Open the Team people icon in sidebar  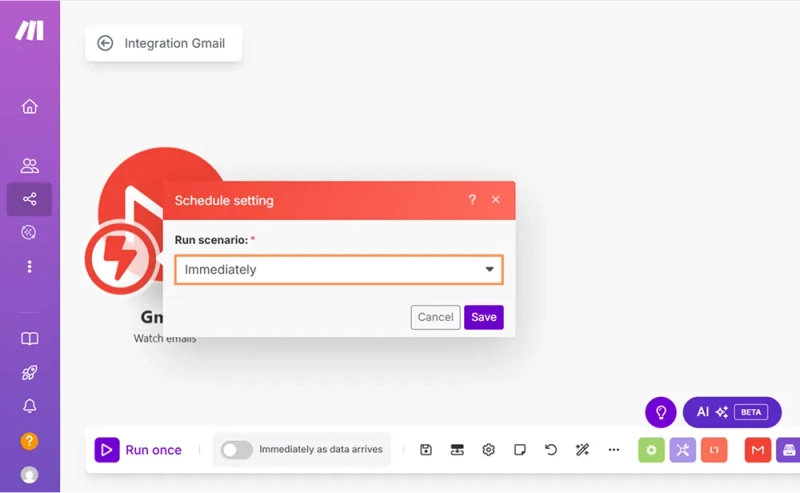tap(29, 165)
